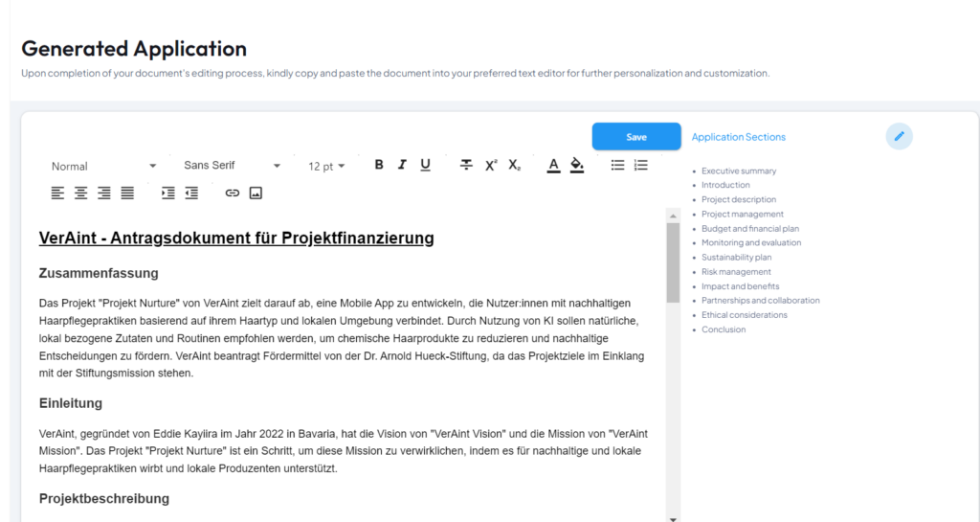Expand the 12 pt font size dropdown

coord(326,166)
